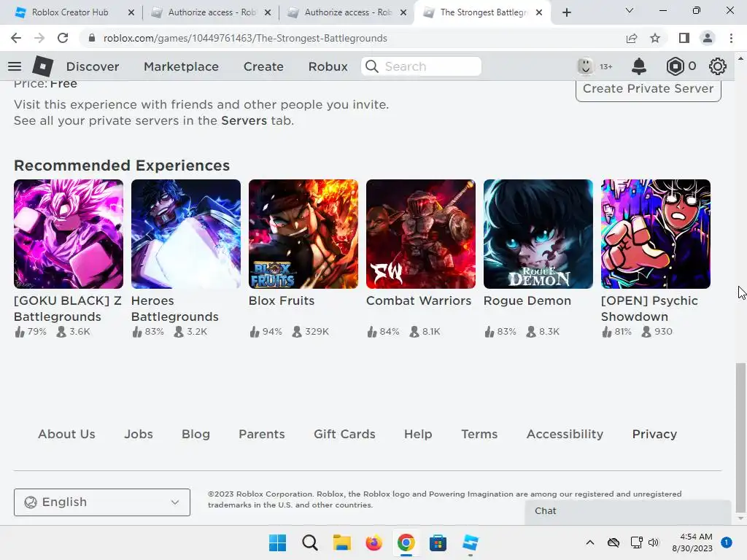Open the notifications bell
The width and height of the screenshot is (747, 560).
click(x=639, y=66)
